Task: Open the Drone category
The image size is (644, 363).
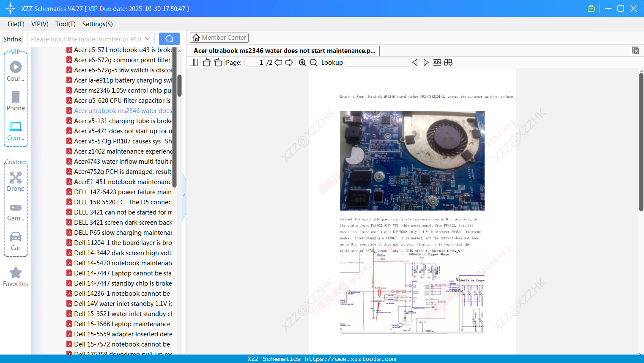Action: click(16, 181)
